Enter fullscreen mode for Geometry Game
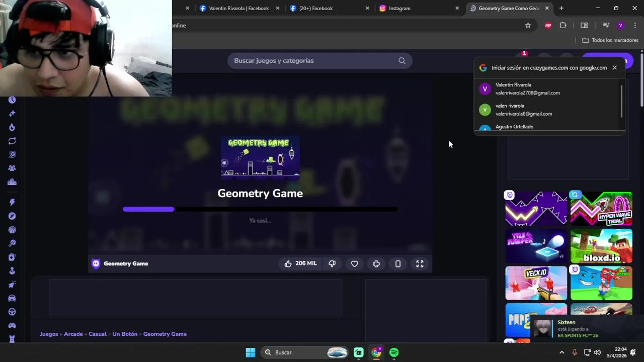The height and width of the screenshot is (362, 644). 420,263
